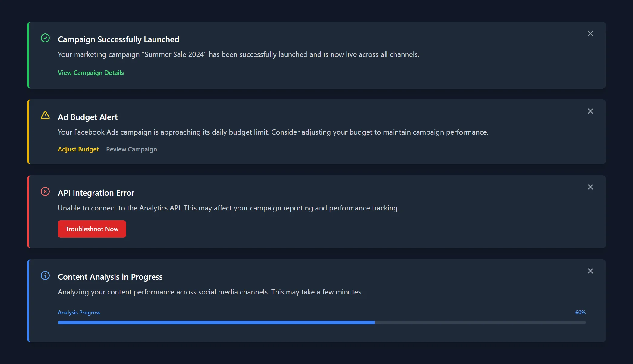Click the red error circle icon
Viewport: 633px width, 364px height.
(x=45, y=191)
